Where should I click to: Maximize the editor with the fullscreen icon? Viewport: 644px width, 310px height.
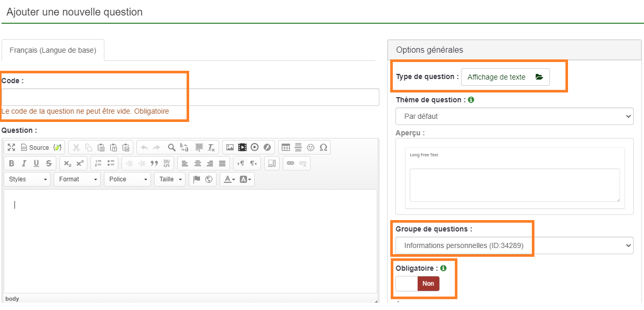click(x=11, y=147)
